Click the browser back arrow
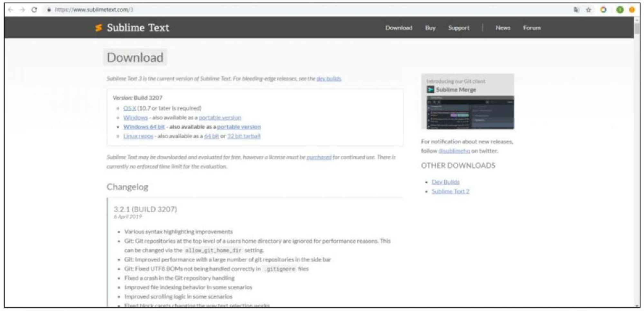 click(10, 10)
